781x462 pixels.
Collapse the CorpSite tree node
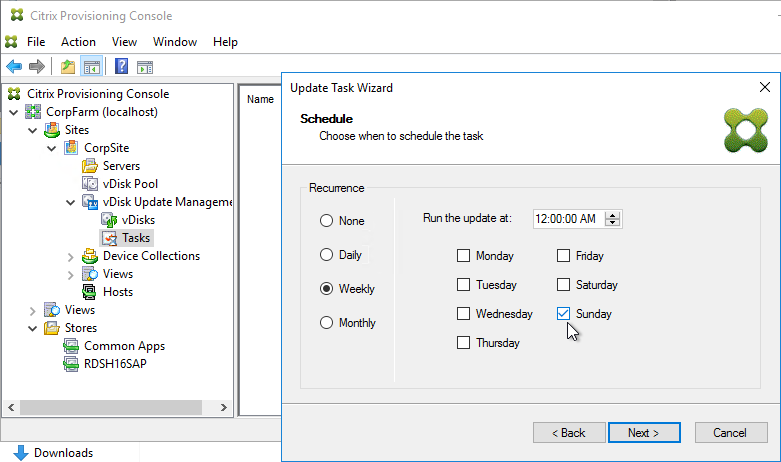click(x=51, y=148)
